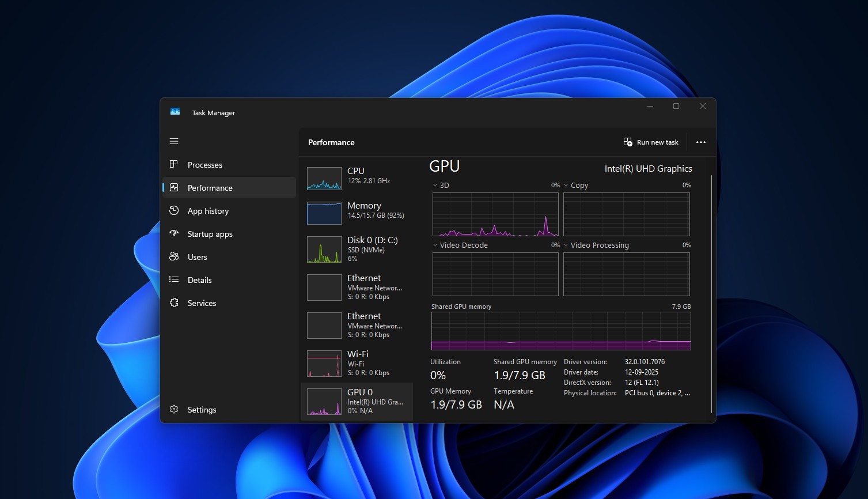Click the Utilization 0% value
The width and height of the screenshot is (868, 499).
[438, 375]
